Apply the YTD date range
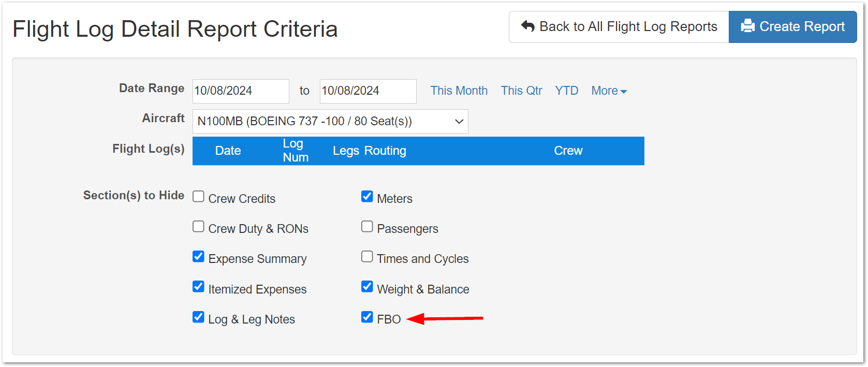Viewport: 868px width, 367px height. [566, 91]
